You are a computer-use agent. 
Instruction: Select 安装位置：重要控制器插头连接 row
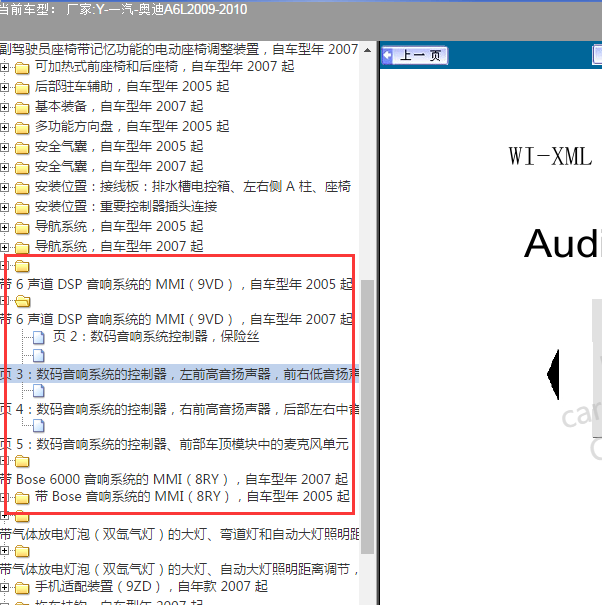click(x=126, y=206)
